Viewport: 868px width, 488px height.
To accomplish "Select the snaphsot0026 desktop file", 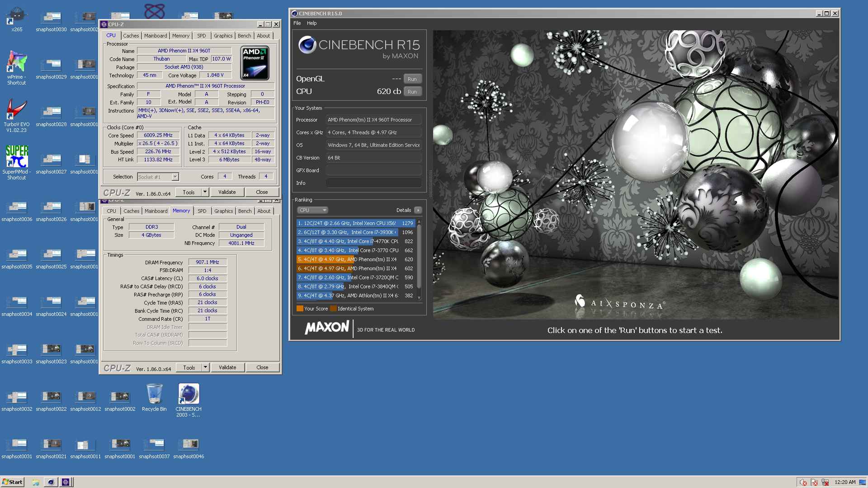I will [x=51, y=211].
